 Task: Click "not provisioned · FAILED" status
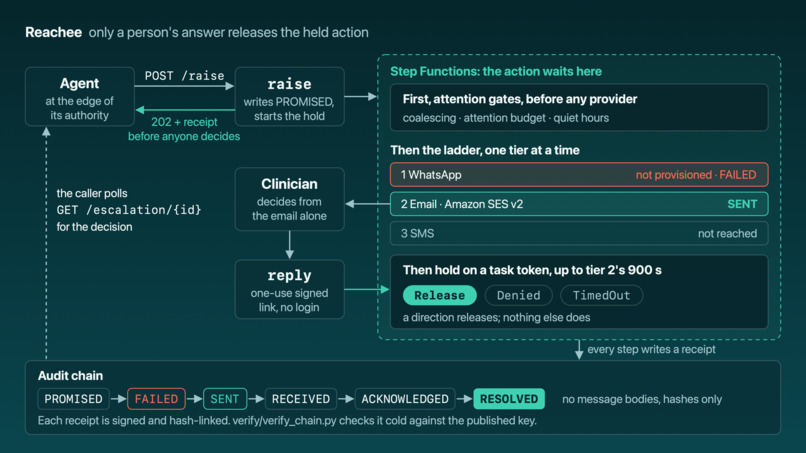point(696,175)
